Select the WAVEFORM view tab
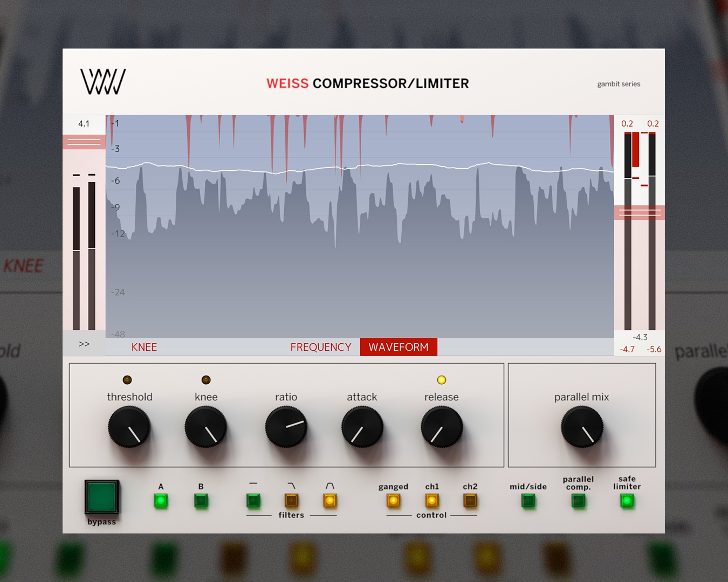This screenshot has width=728, height=582. tap(399, 347)
